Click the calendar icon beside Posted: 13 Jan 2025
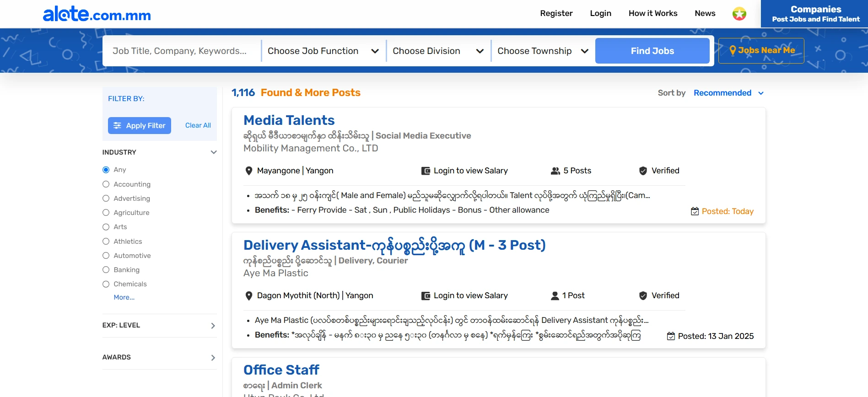This screenshot has height=397, width=868. (671, 336)
